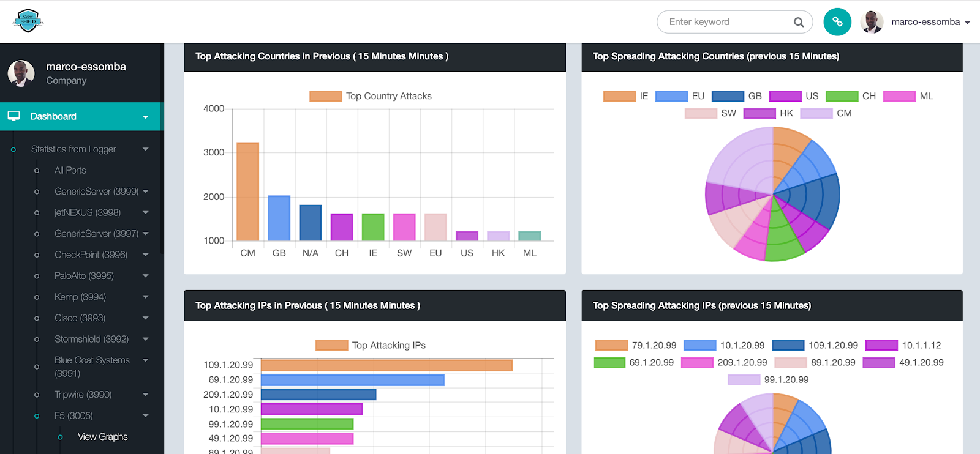Click the F5 (3005) bullet circle icon

tap(37, 416)
